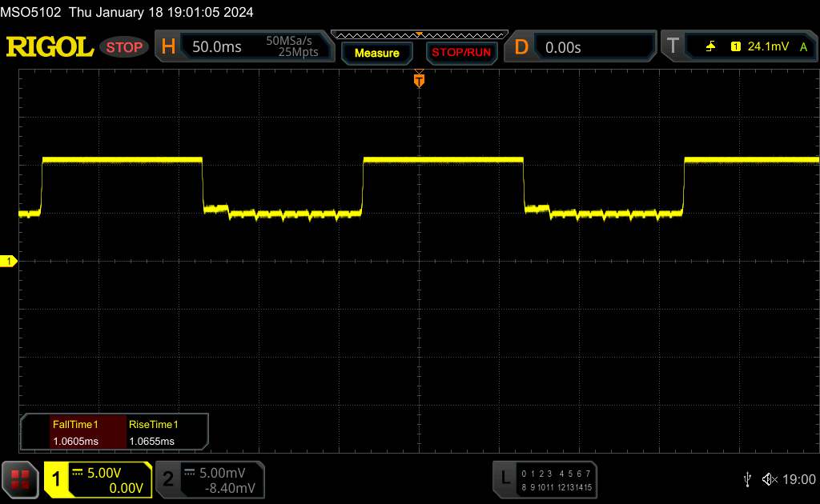Click the rising edge trigger icon
820x504 pixels.
point(710,47)
